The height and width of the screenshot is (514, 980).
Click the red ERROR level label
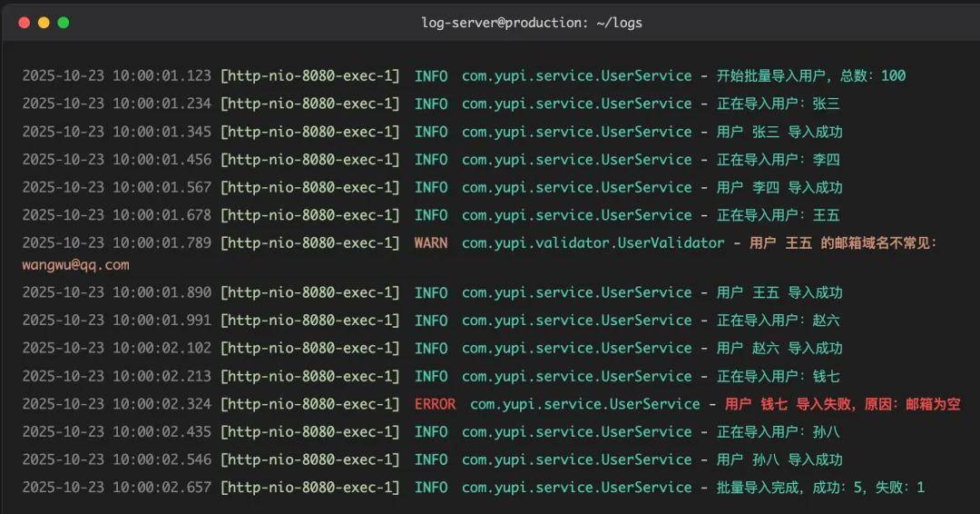[435, 404]
